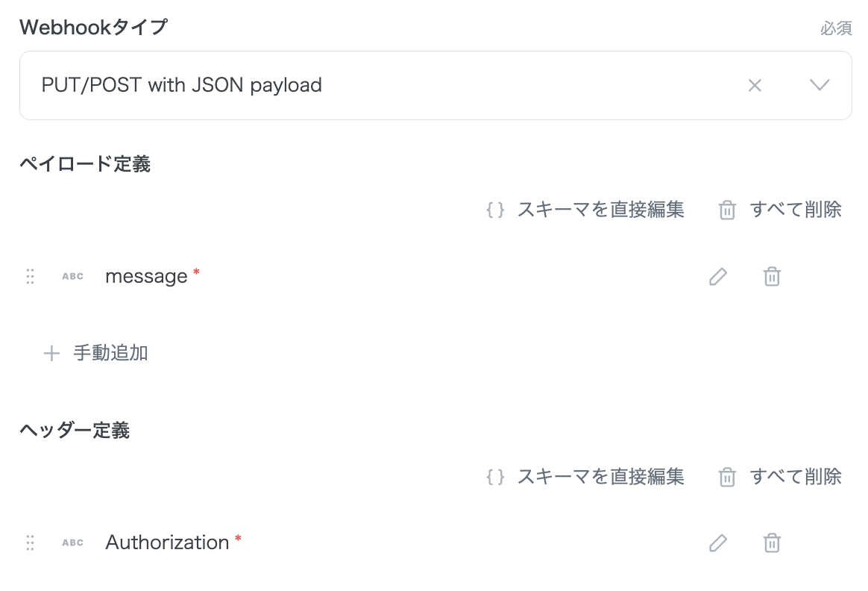Click the payload trash icon for すべて削除
The width and height of the screenshot is (868, 591).
tap(727, 210)
